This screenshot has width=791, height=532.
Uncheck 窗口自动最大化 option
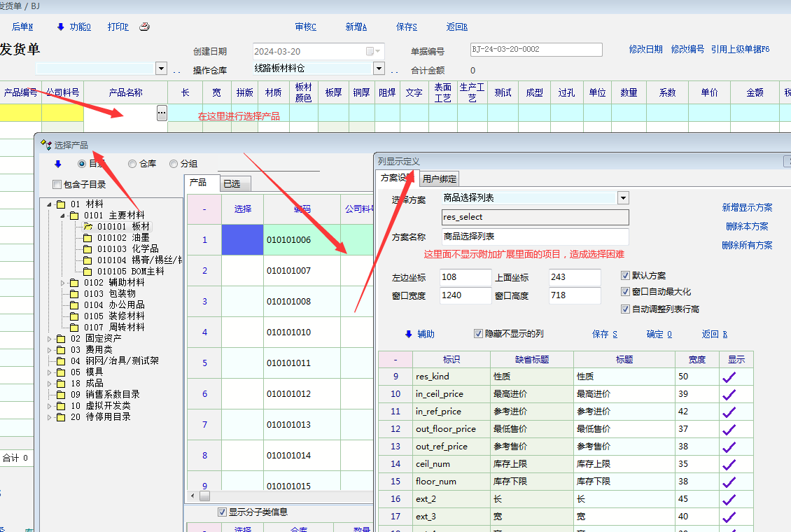point(626,292)
